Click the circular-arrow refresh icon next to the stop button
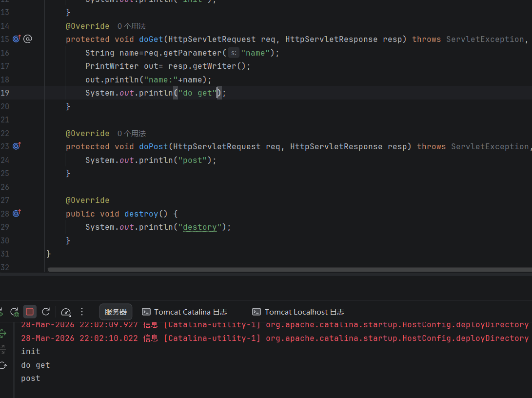Viewport: 532px width, 398px height. [46, 312]
